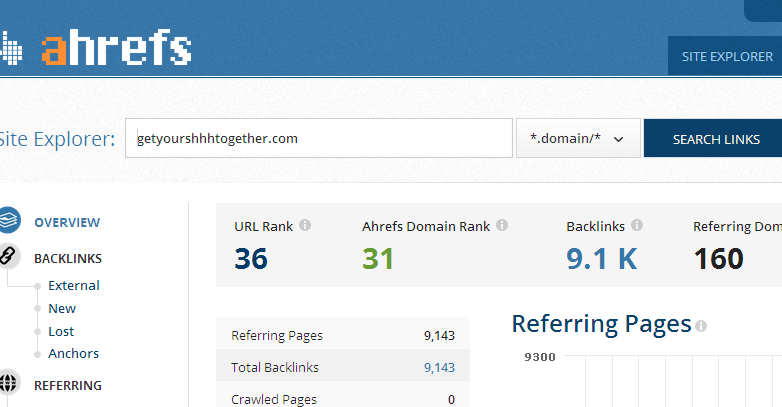Screen dimensions: 782x407
Task: Click info icon beside Referring Pages heading
Action: coord(701,326)
